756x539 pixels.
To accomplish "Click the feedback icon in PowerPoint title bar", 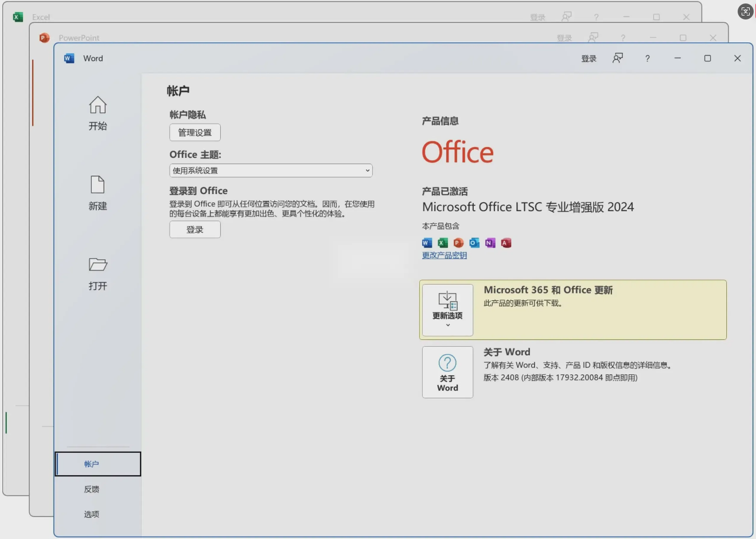I will [x=593, y=37].
